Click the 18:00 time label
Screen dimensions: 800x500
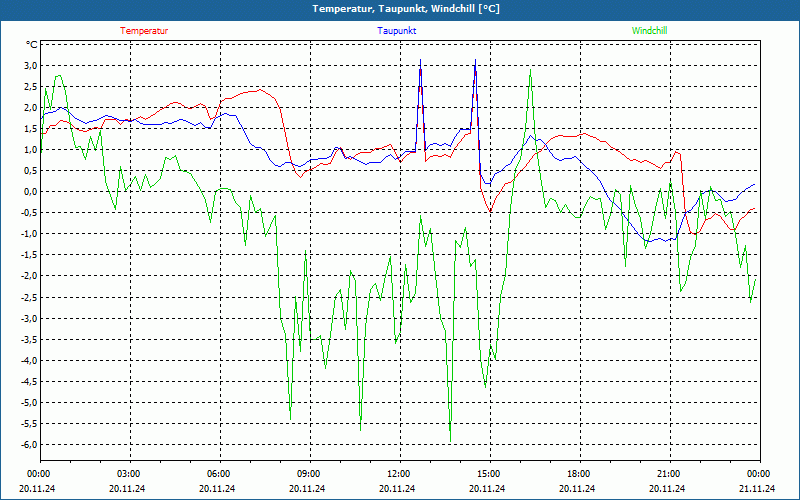[577, 474]
